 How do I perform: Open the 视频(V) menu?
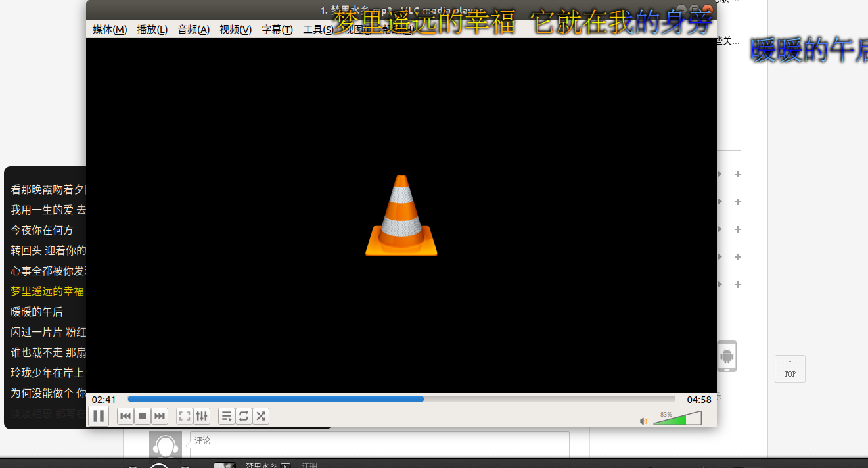[x=236, y=30]
